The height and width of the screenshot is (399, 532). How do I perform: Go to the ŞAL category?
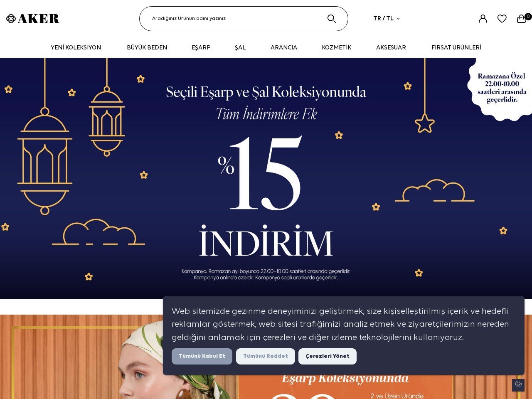click(240, 47)
